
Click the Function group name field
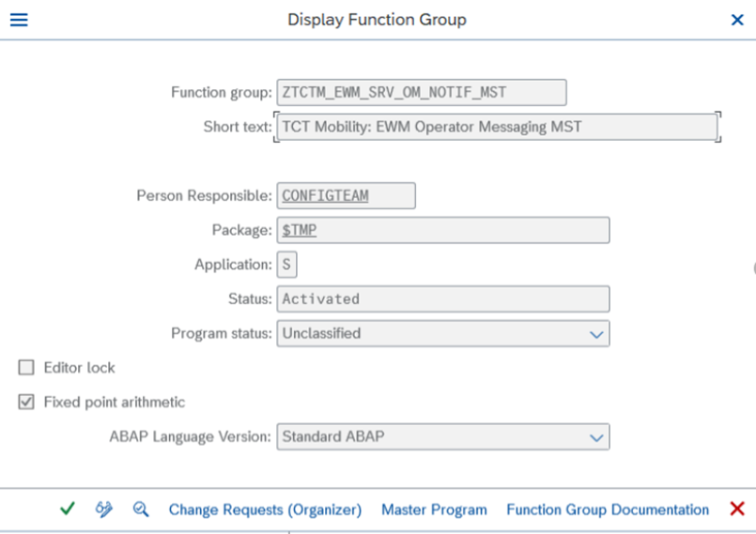tap(421, 92)
